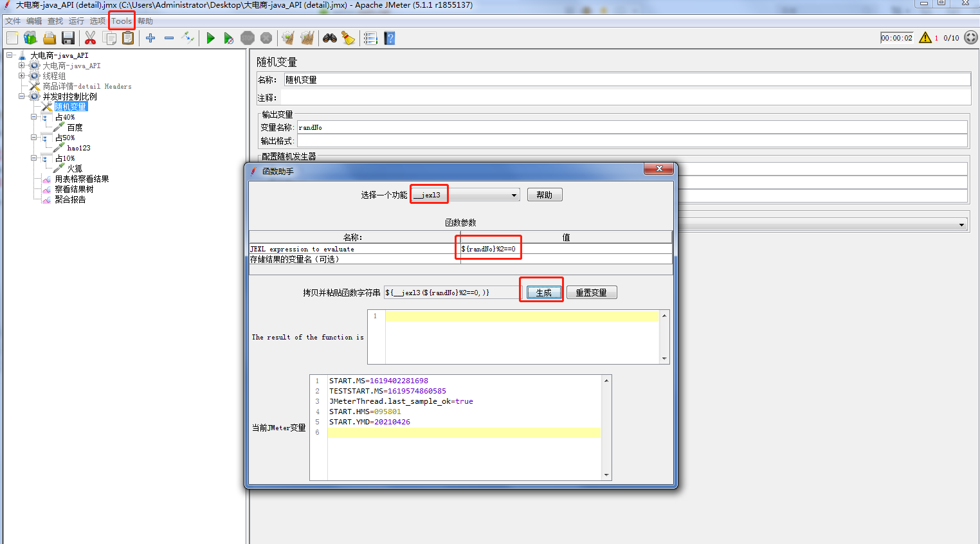
Task: Click the New test plan icon
Action: pyautogui.click(x=12, y=38)
